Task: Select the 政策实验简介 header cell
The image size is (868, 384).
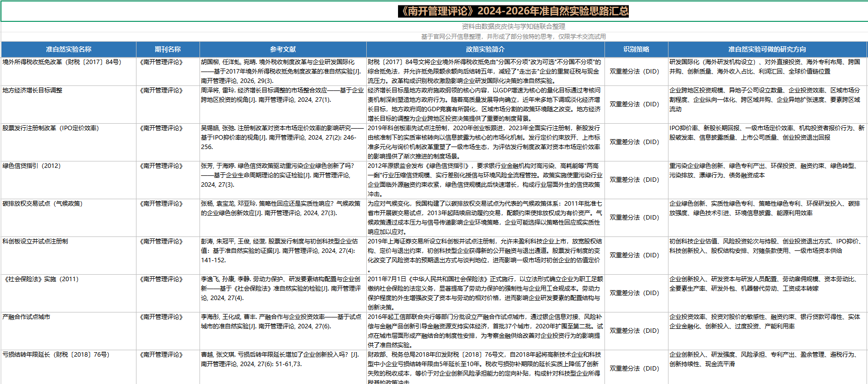Action: (x=485, y=49)
